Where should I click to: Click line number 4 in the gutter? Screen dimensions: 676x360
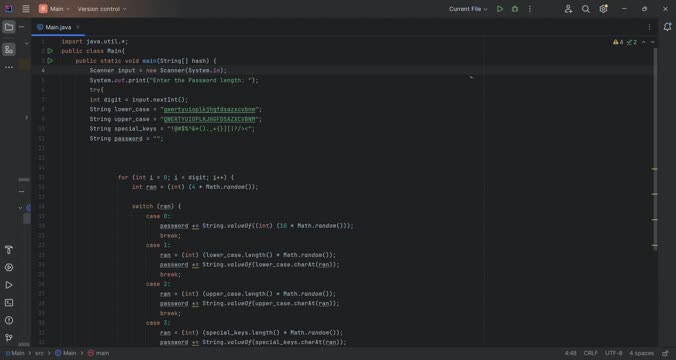(43, 70)
